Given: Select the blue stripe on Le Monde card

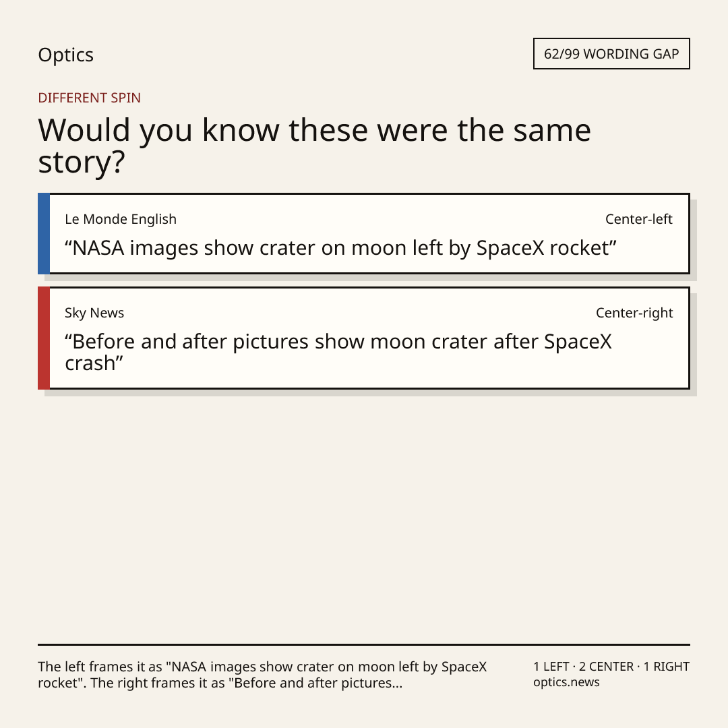Looking at the screenshot, I should click(44, 233).
